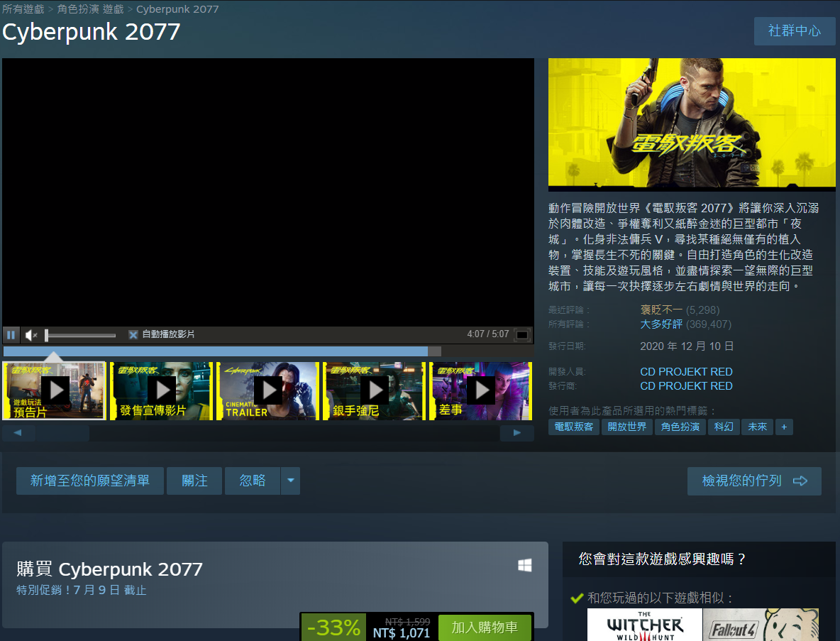Click the 關注 follow button

[194, 481]
